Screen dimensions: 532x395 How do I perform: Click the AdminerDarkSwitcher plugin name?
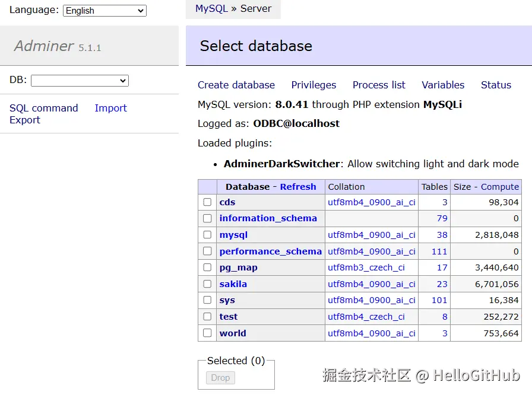281,164
